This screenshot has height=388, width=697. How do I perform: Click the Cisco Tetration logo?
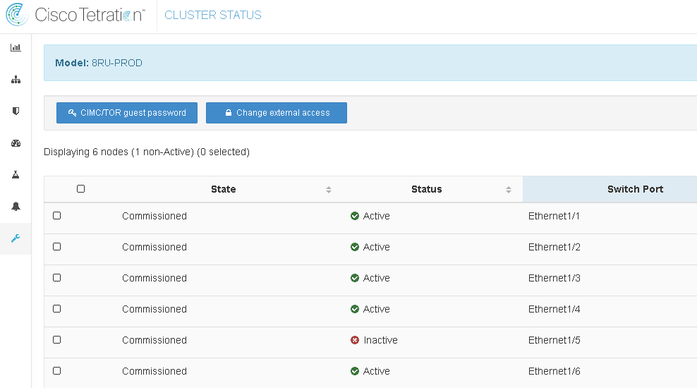(75, 15)
